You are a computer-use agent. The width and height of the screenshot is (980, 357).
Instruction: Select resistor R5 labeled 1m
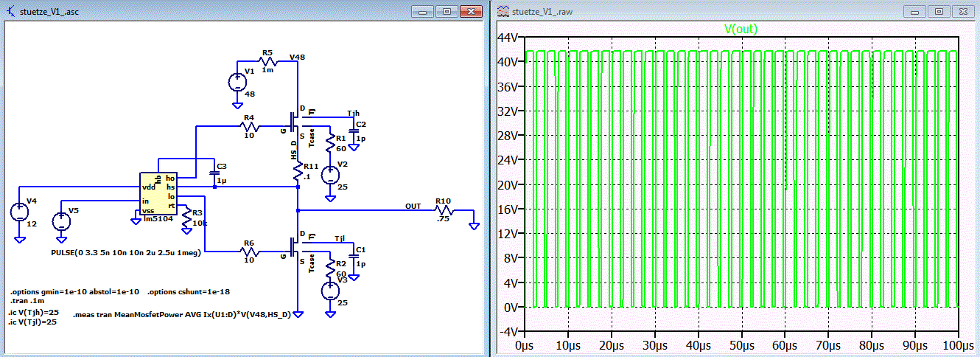click(267, 60)
